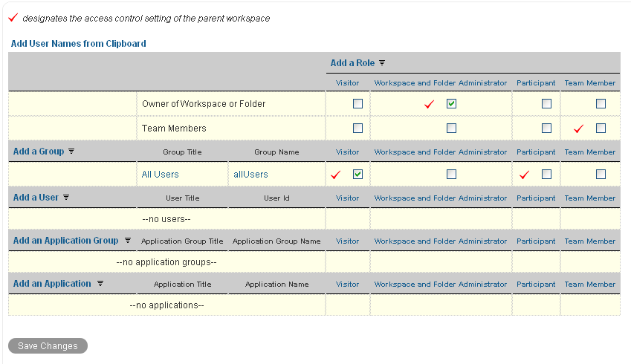Screen dimensions: 631x364
Task: Open the All Users group title link
Action: pos(160,175)
